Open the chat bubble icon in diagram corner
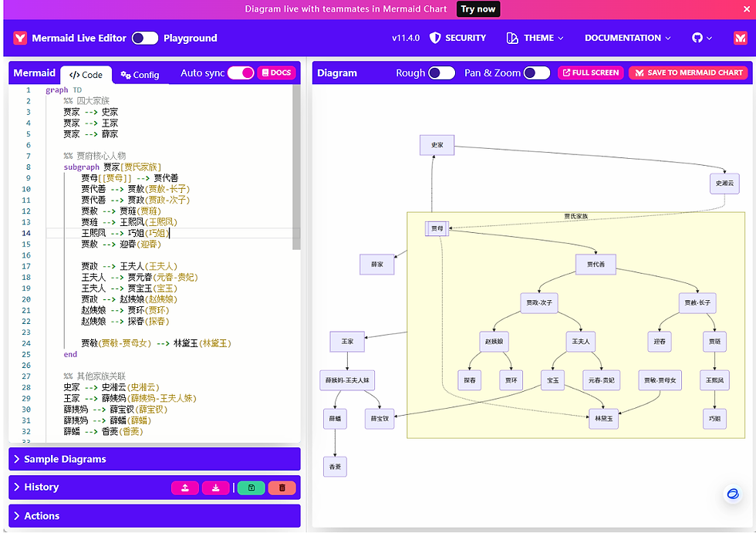Viewport: 756px width, 533px height. coord(733,494)
